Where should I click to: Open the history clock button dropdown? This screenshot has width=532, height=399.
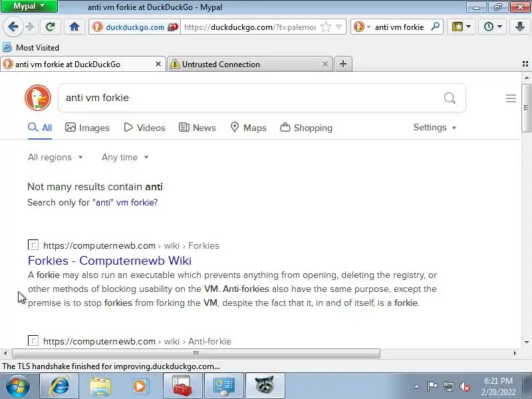[x=492, y=27]
